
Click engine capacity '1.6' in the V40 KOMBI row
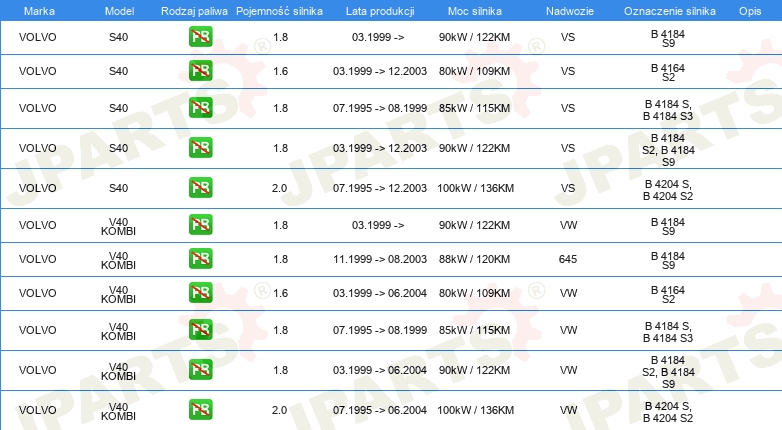tap(280, 293)
